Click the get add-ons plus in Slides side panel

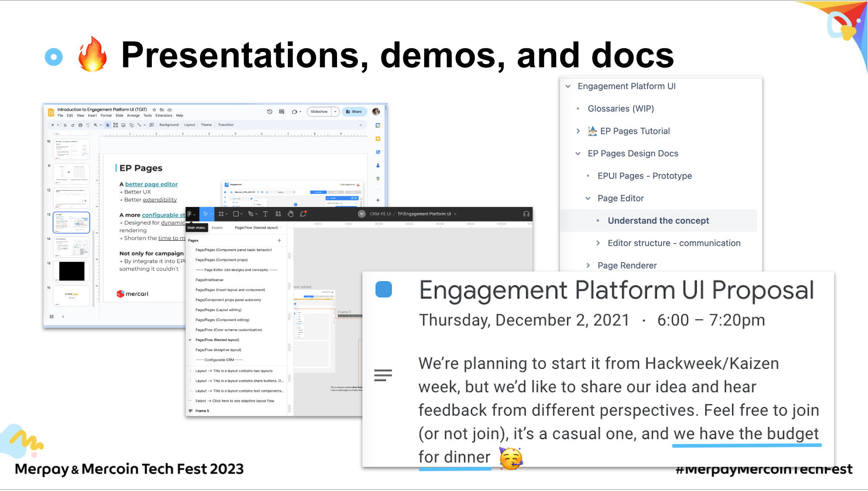(378, 200)
